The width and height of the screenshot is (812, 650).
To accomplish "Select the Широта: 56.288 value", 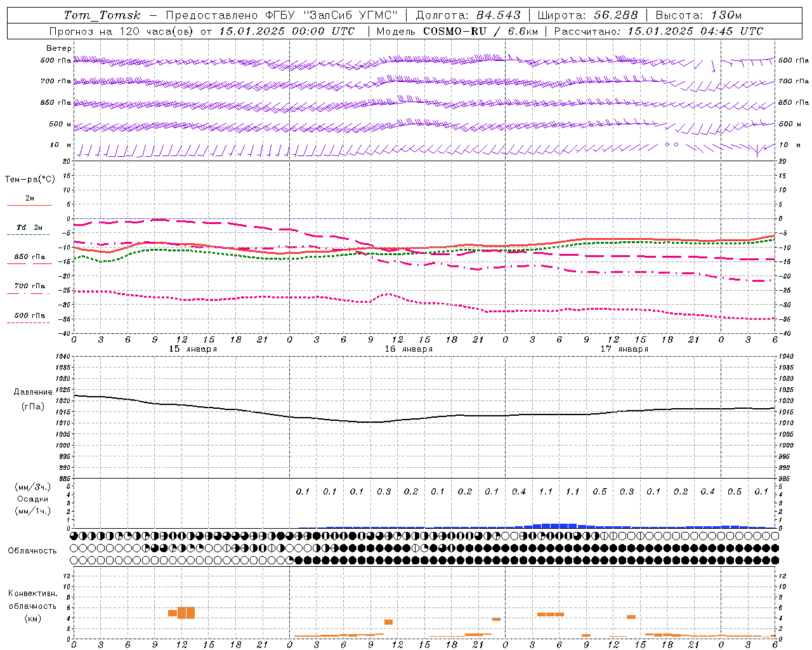I will click(x=588, y=15).
